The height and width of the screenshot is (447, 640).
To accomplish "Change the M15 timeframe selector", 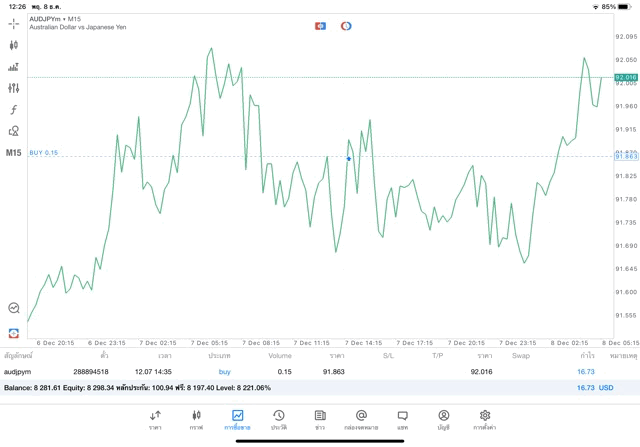I will point(13,153).
